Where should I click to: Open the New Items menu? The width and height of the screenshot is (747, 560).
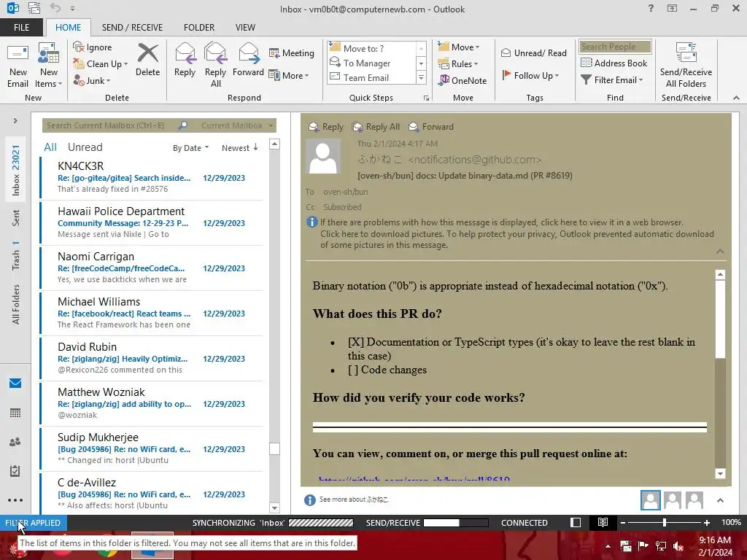(49, 65)
